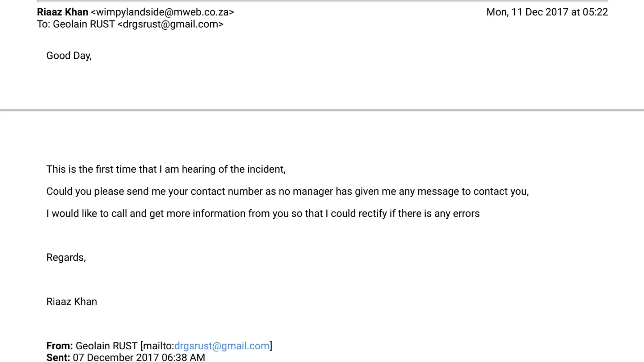Click recipient address in the To line
Screen dimensions: 644x362
pos(171,24)
